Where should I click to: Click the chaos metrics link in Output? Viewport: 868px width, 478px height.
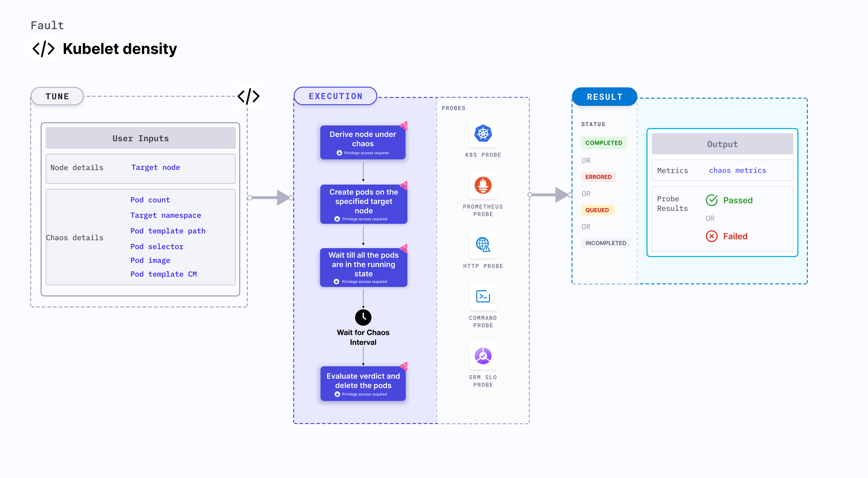tap(738, 170)
